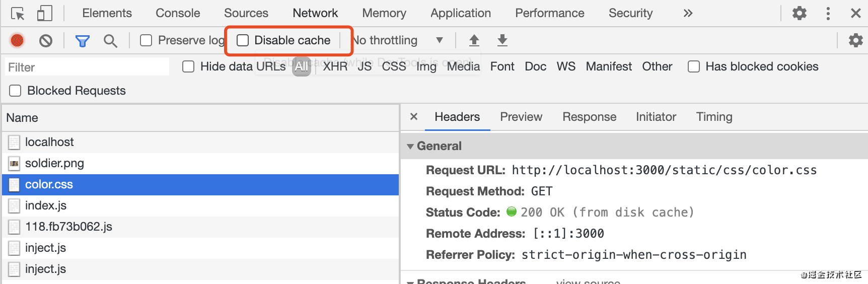Close the request details pane
Viewport: 868px width, 284px height.
(414, 117)
